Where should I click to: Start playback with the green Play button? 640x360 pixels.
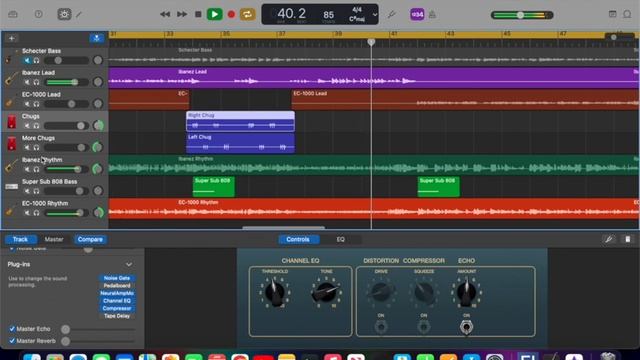214,14
